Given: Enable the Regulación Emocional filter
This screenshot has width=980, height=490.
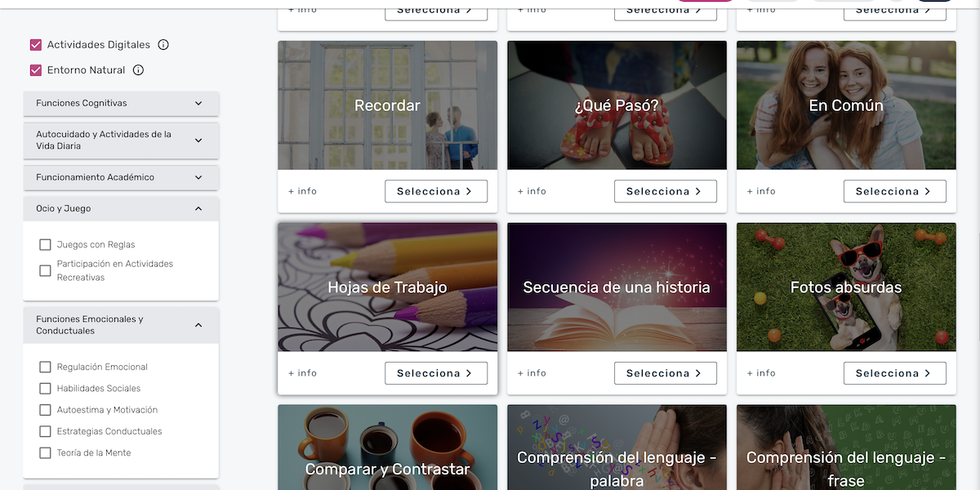Looking at the screenshot, I should pos(46,367).
